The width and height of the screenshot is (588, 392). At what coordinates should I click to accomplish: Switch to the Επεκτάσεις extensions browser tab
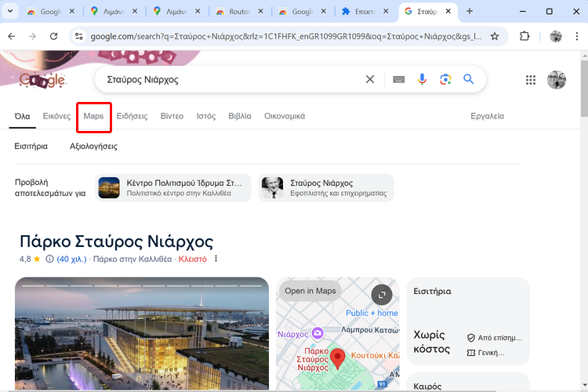pos(365,11)
